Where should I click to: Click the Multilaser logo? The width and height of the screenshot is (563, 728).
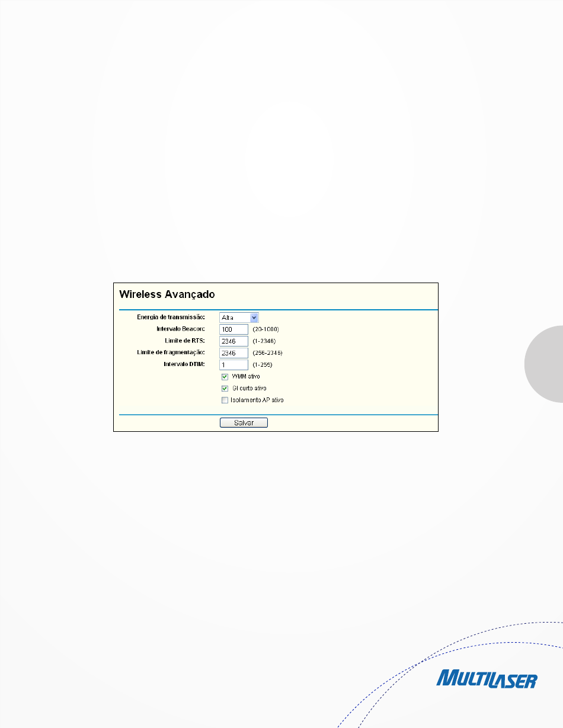[487, 678]
